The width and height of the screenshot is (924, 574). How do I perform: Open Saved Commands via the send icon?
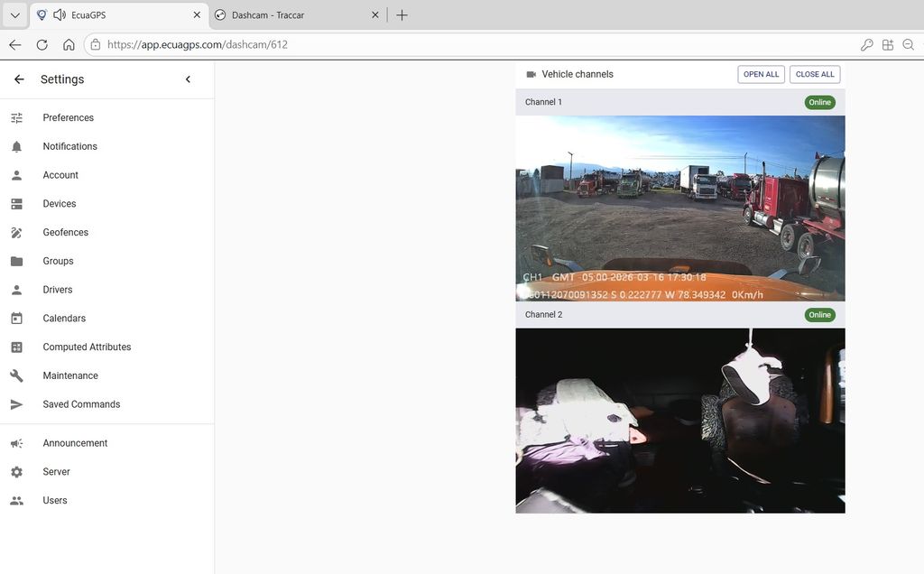(17, 403)
